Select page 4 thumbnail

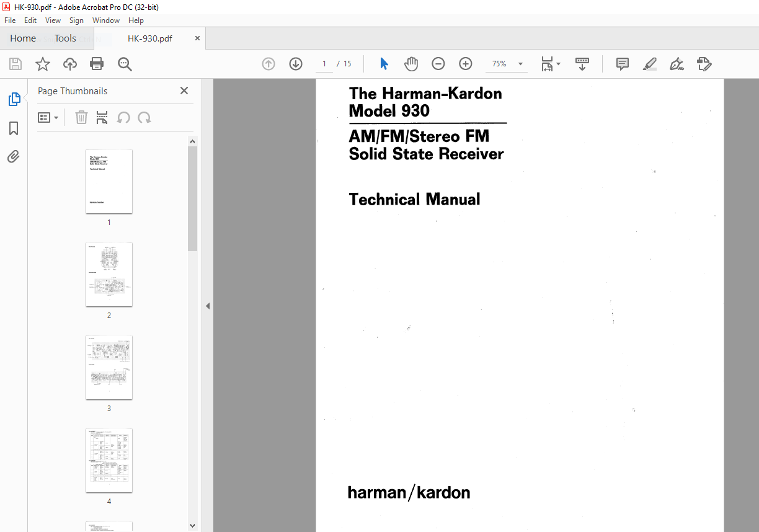coord(109,460)
